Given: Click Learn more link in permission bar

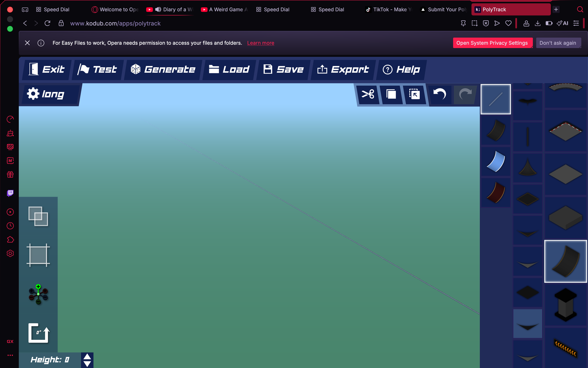Looking at the screenshot, I should [x=261, y=43].
